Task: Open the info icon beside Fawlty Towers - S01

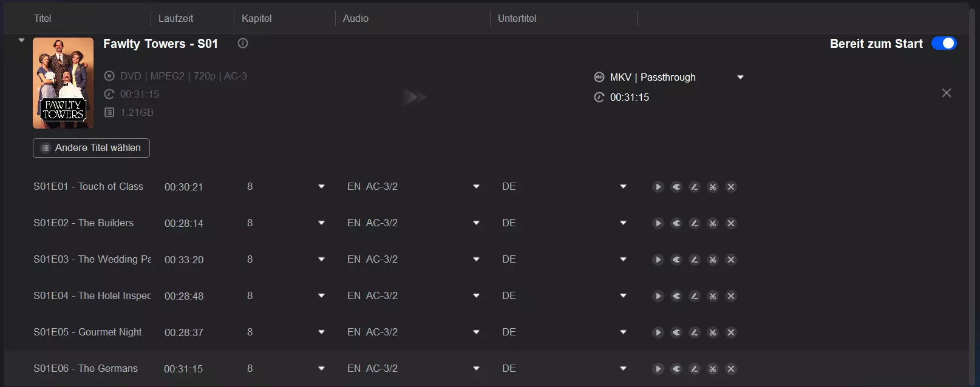Action: (x=243, y=43)
